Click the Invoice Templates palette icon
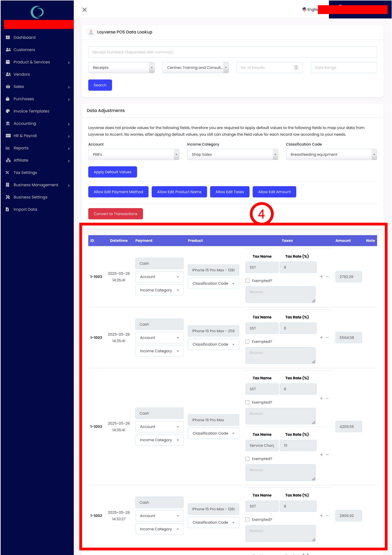 pyautogui.click(x=8, y=111)
